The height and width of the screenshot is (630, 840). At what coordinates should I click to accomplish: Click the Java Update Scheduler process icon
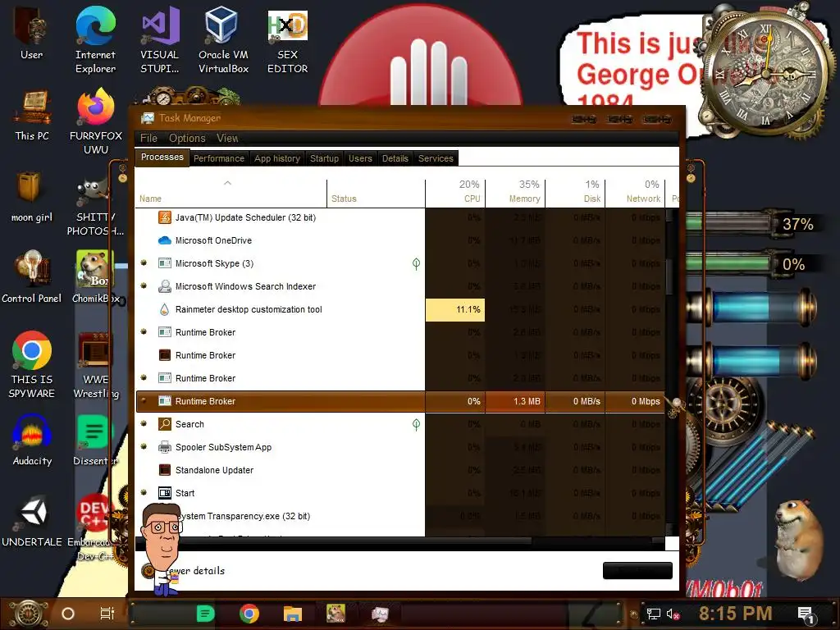(x=164, y=217)
